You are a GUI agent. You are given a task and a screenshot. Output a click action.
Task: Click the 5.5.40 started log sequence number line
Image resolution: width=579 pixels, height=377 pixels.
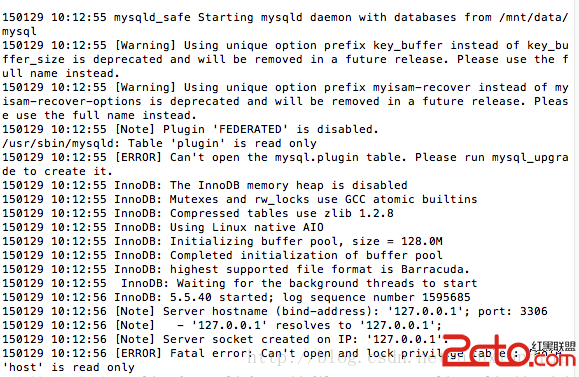[x=236, y=298]
